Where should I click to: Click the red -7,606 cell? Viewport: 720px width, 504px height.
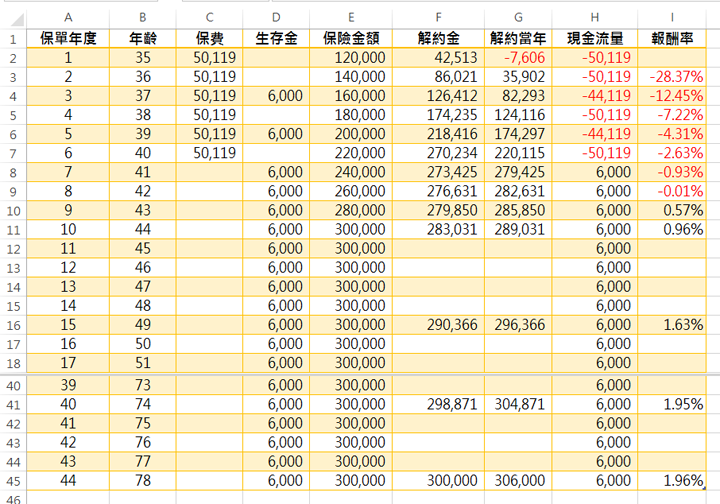[x=518, y=58]
